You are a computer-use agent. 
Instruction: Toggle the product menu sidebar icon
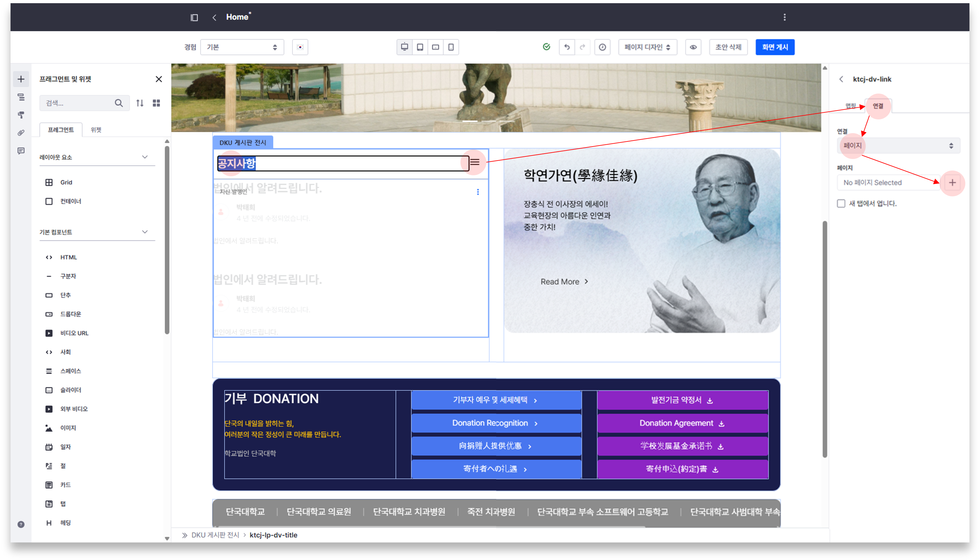coord(194,17)
